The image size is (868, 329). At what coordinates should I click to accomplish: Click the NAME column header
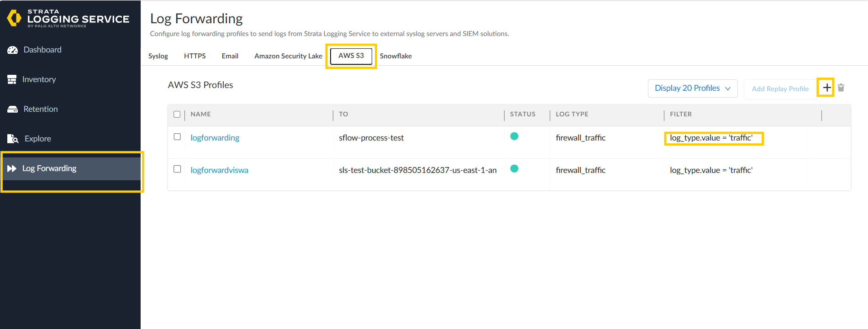click(x=200, y=114)
